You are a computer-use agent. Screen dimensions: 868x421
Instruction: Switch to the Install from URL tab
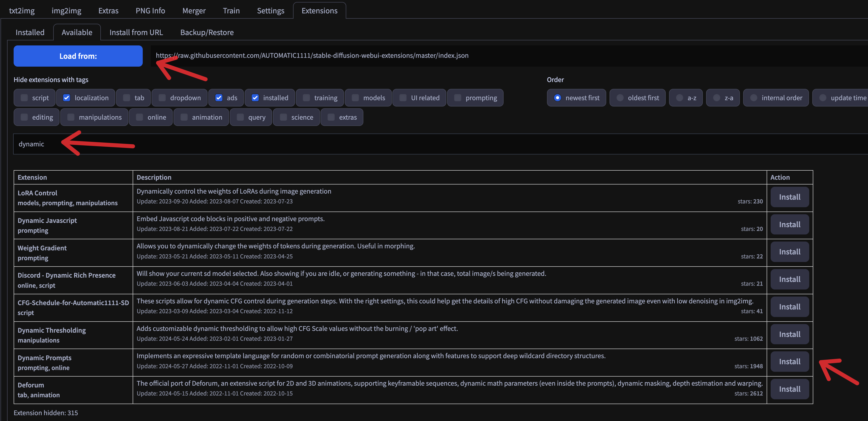coord(136,32)
